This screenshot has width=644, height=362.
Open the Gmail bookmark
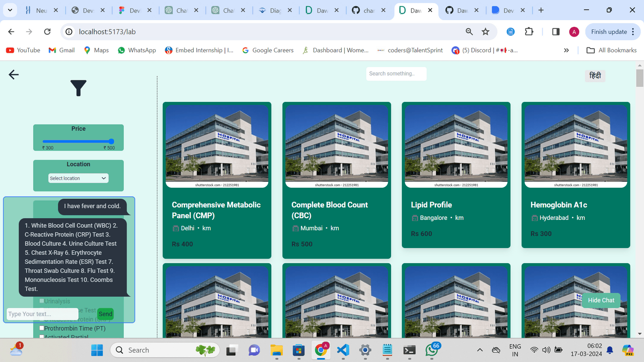61,51
